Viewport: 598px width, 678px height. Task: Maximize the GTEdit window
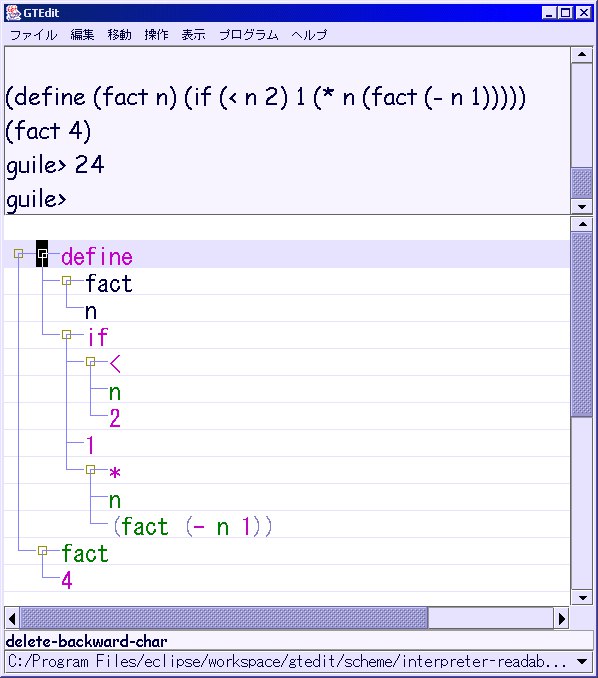(x=565, y=13)
